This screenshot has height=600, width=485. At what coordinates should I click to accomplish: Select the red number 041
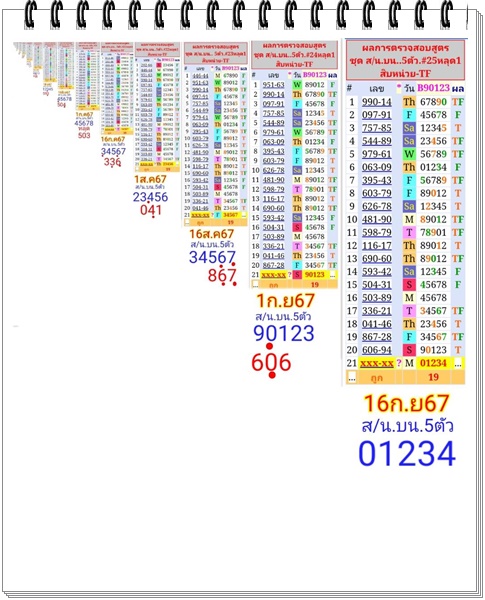[151, 210]
